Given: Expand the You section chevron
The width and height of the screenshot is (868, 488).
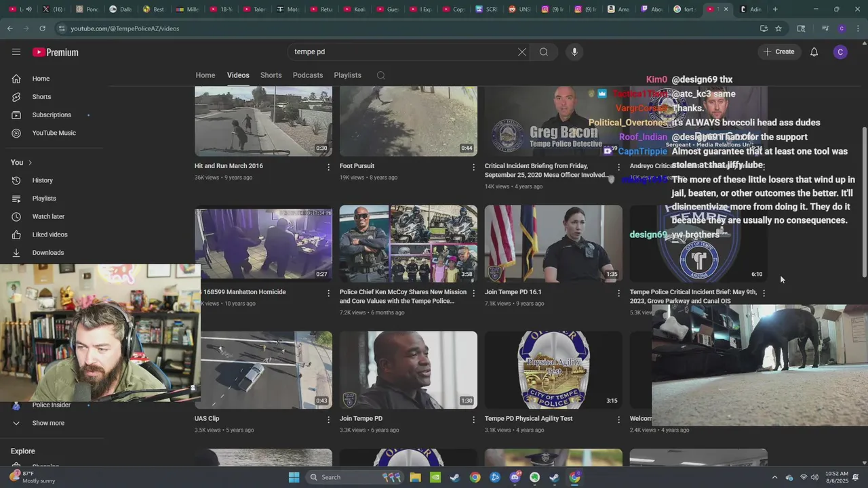Looking at the screenshot, I should click(x=30, y=163).
